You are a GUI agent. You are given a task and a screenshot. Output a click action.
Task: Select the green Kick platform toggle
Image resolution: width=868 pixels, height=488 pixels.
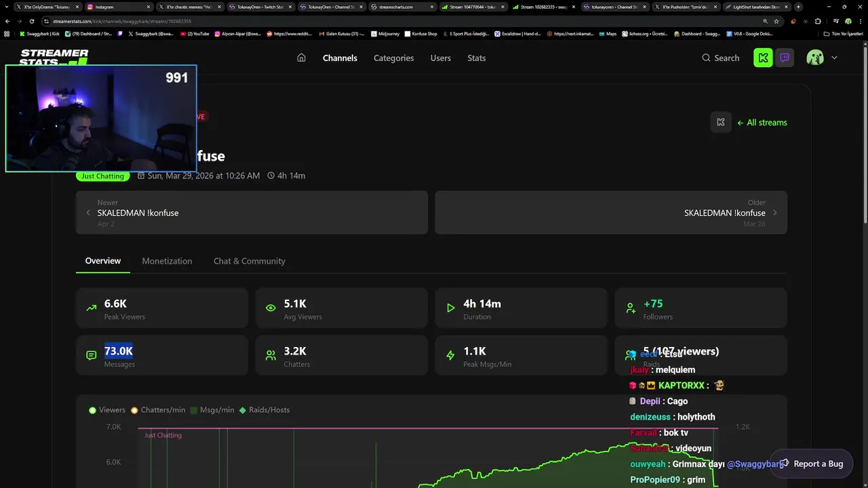tap(763, 58)
